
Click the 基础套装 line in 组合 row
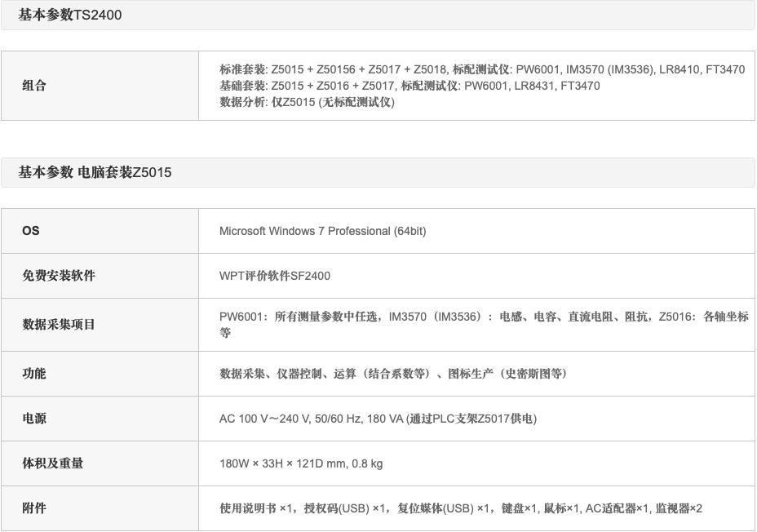[409, 86]
